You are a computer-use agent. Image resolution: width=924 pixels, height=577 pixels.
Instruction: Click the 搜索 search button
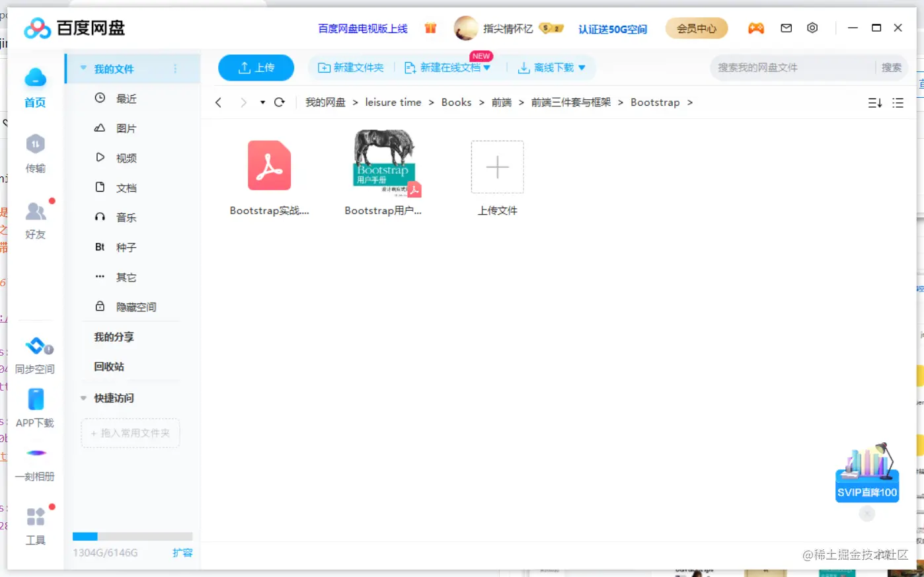click(x=891, y=67)
